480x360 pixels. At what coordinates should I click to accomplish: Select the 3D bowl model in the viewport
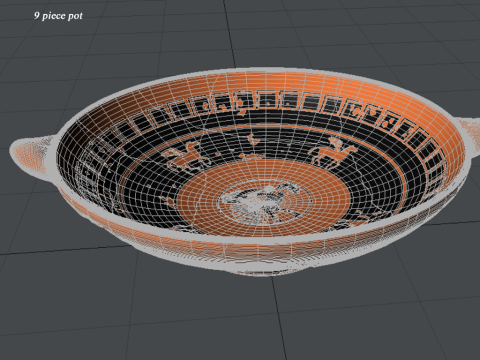tap(245, 172)
